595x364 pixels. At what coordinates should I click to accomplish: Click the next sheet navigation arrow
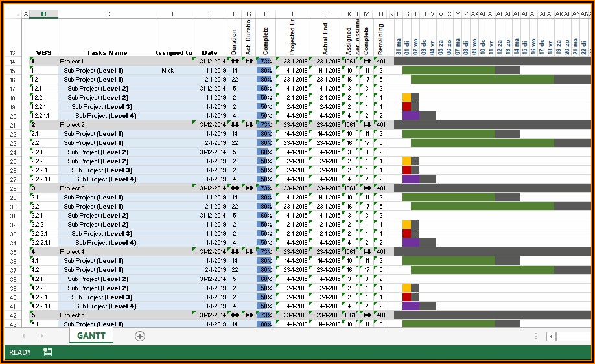41,336
